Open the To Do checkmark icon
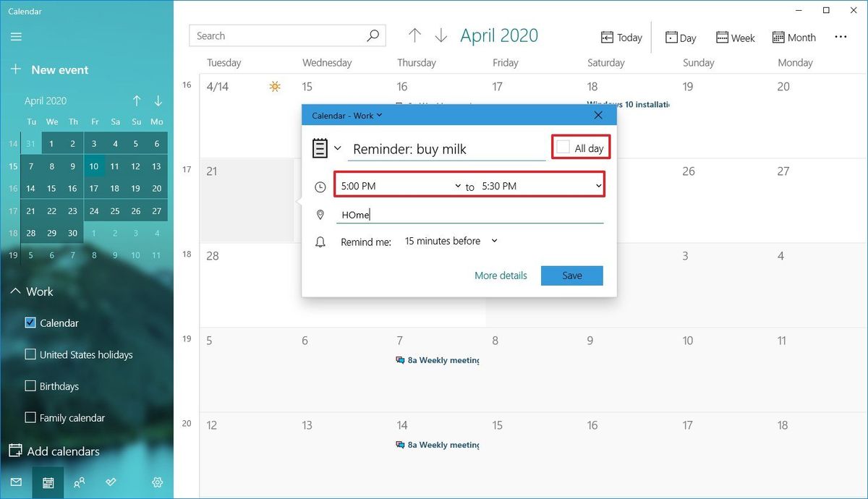This screenshot has height=499, width=868. (111, 482)
